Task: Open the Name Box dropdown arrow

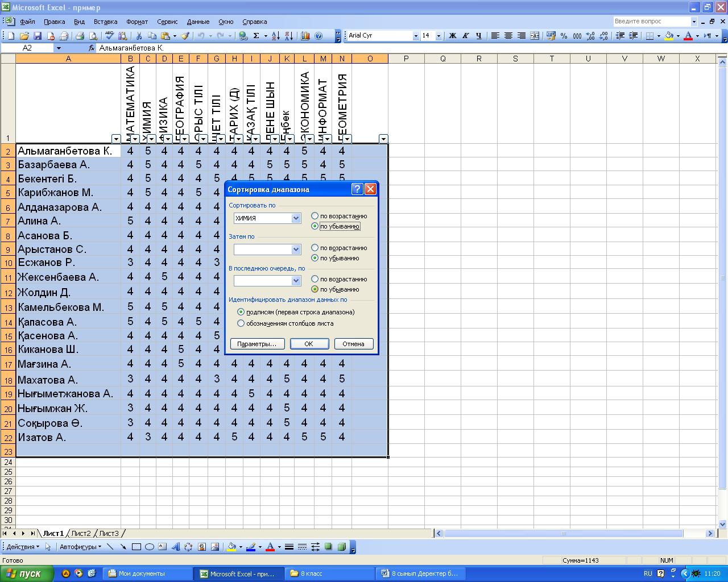Action: point(58,48)
